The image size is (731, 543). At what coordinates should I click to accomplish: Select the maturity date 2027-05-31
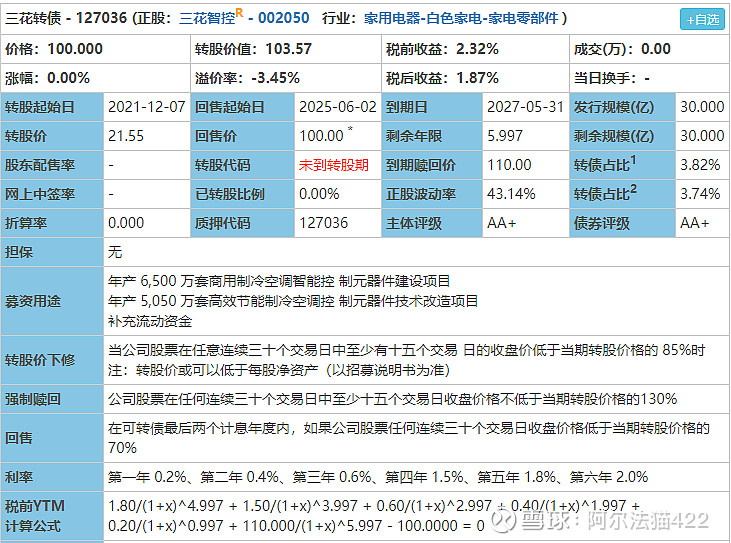tap(525, 107)
